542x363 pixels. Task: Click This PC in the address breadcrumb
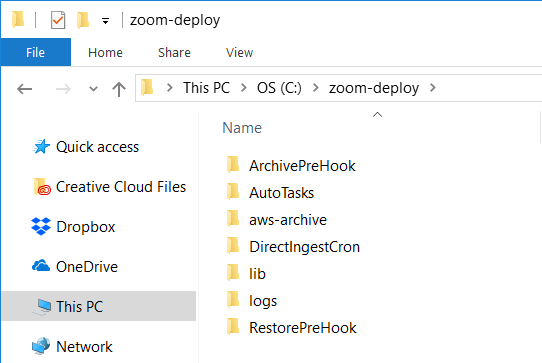tap(206, 88)
